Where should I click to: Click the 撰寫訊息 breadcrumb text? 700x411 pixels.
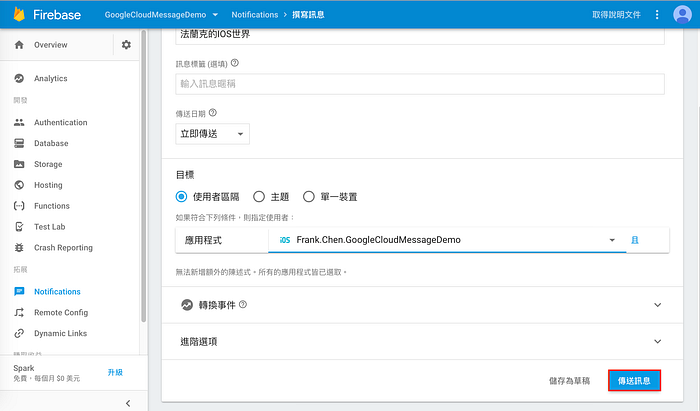pos(308,15)
